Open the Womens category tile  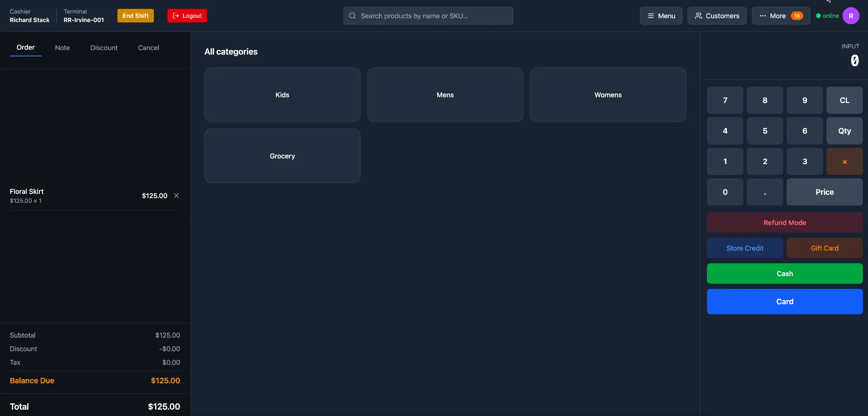608,95
